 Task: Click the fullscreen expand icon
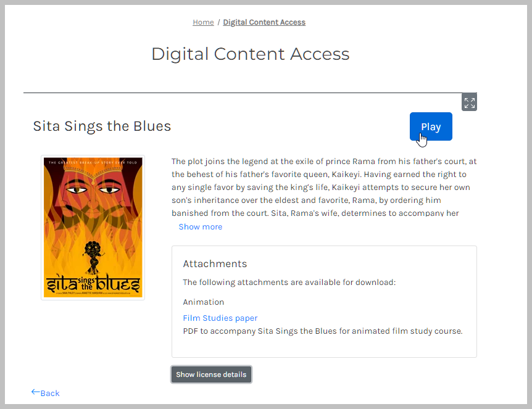click(469, 102)
